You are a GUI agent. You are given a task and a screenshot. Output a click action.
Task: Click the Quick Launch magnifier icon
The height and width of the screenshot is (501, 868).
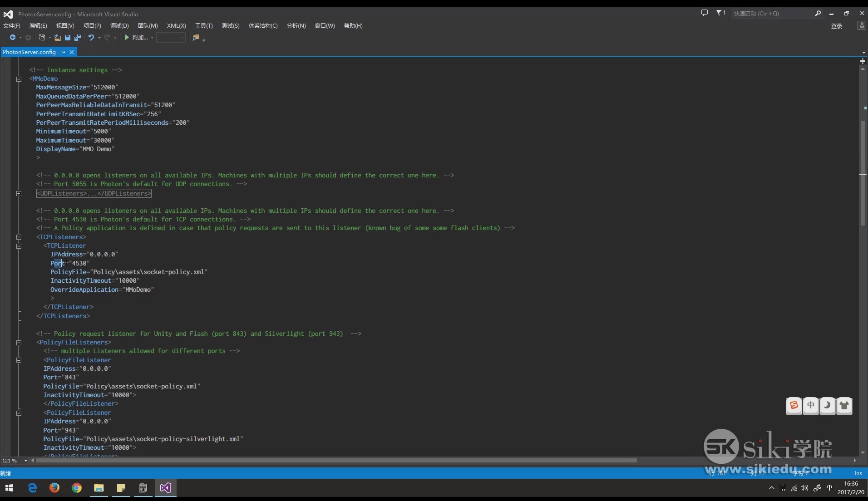point(818,13)
